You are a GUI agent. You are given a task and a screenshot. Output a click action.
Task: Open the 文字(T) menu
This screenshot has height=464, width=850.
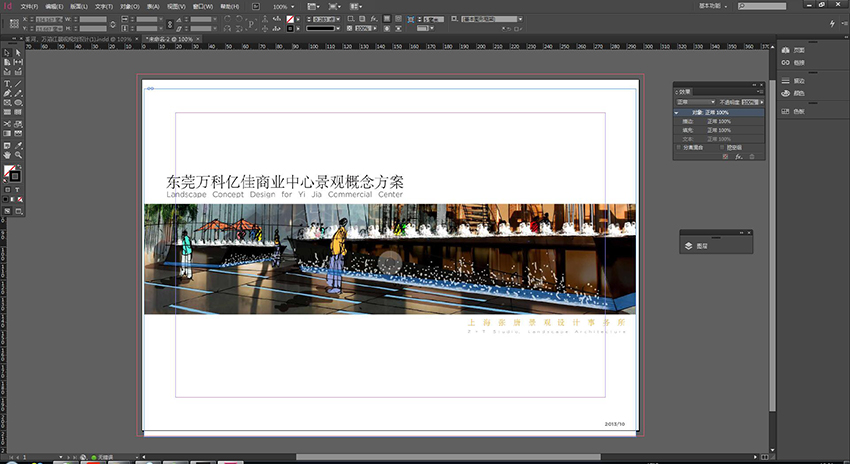pos(104,7)
